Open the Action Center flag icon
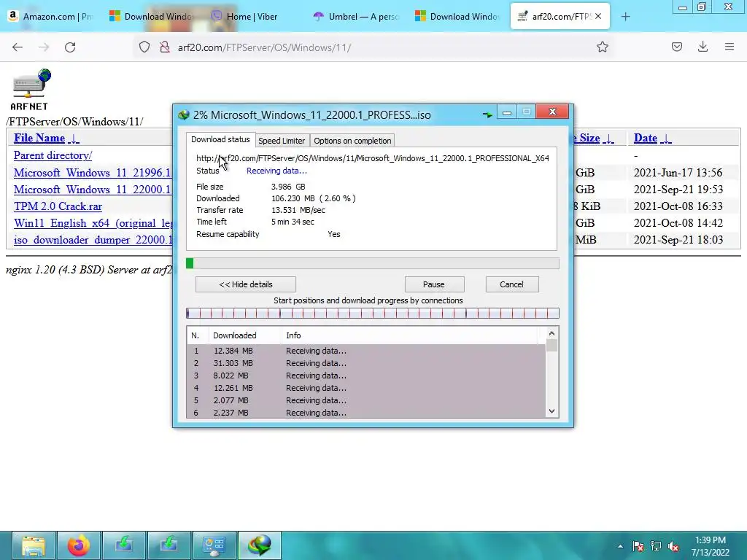 (x=638, y=546)
